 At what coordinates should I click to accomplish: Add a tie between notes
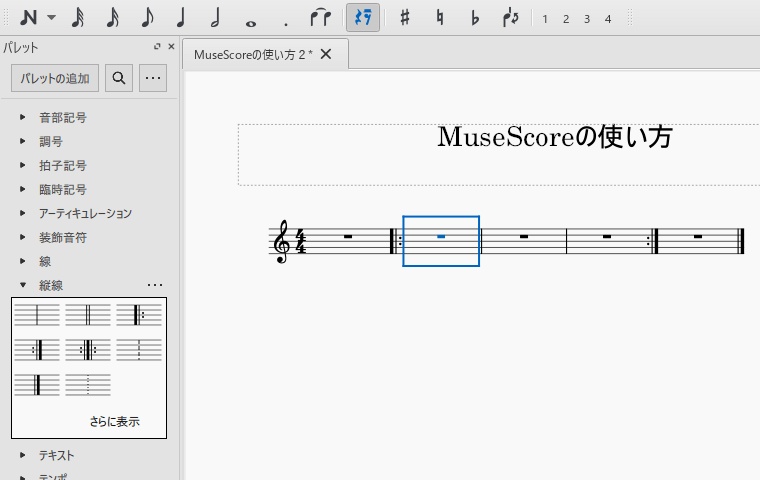pyautogui.click(x=320, y=18)
